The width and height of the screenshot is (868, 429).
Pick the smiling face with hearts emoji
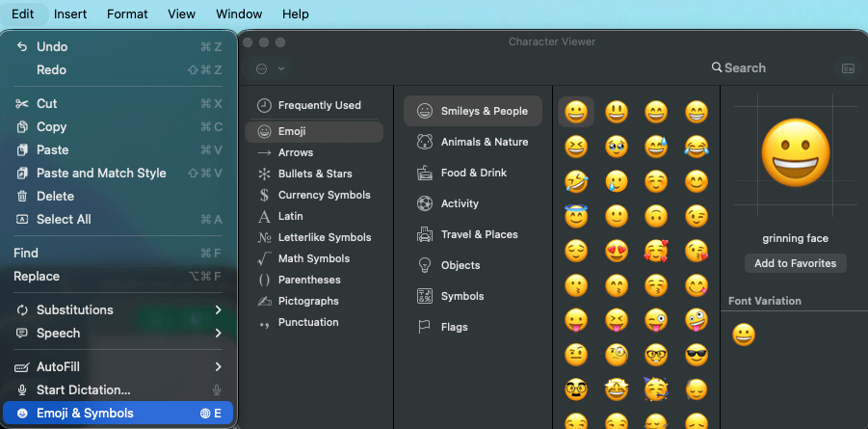(x=656, y=251)
